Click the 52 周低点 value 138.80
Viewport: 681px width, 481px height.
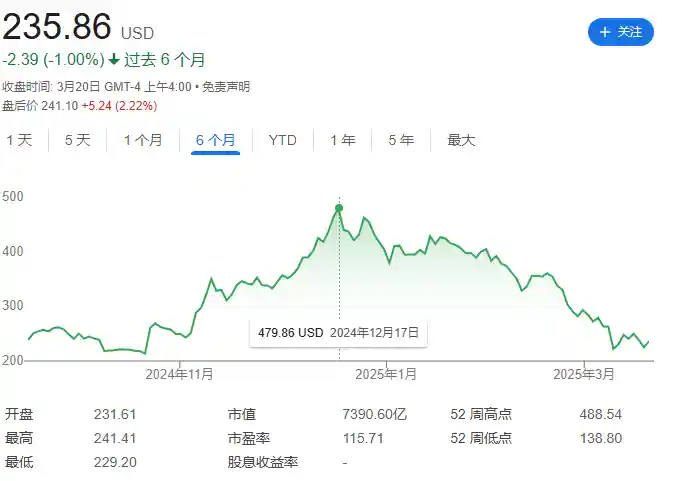click(601, 438)
